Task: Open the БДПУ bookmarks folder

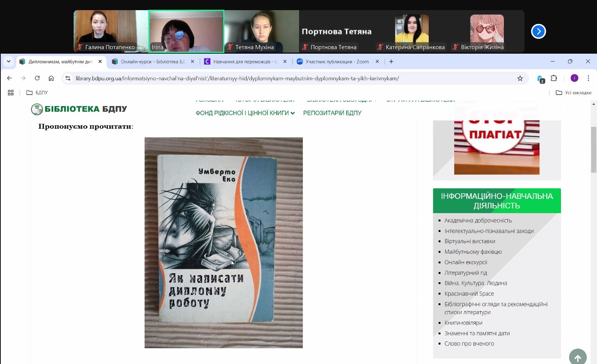Action: (37, 93)
